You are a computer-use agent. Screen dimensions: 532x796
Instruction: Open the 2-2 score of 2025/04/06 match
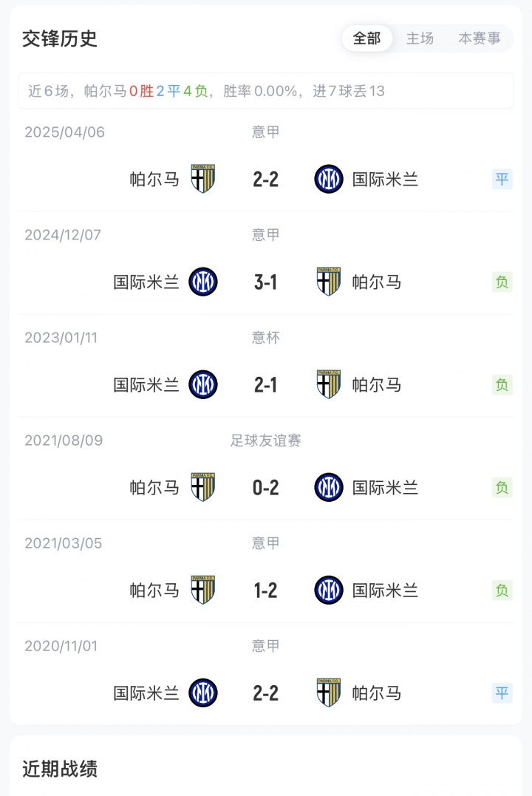pos(265,179)
